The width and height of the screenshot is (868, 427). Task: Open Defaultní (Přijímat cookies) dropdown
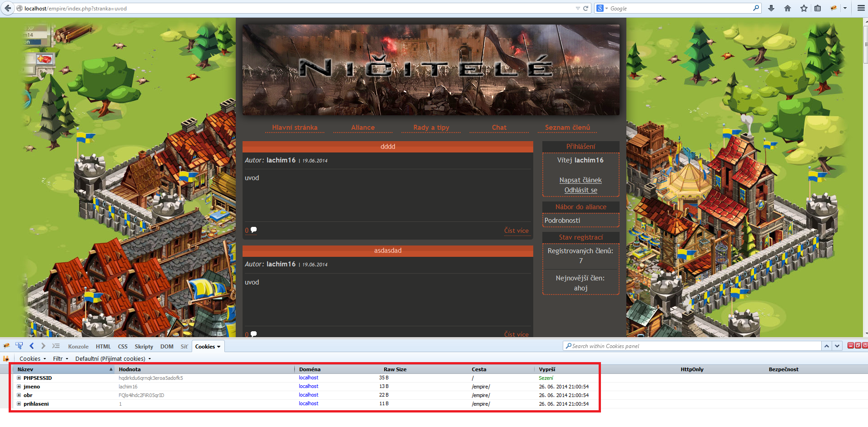pyautogui.click(x=113, y=358)
